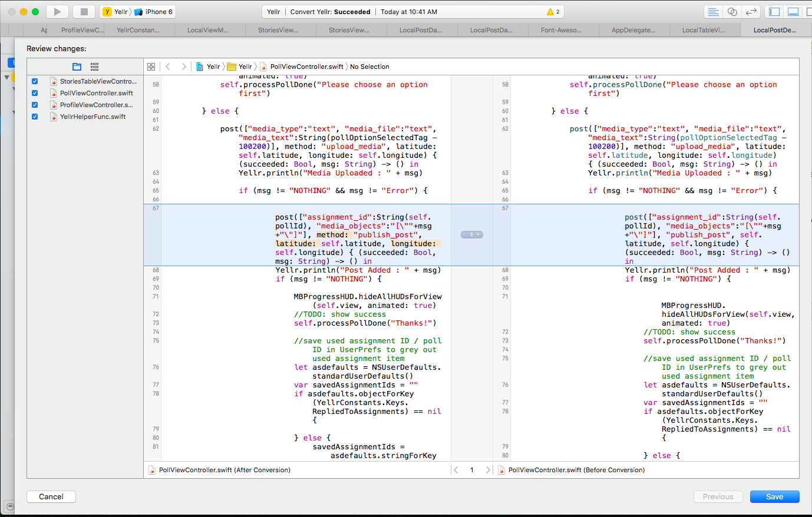812x517 pixels.
Task: Switch to the Assistant editor
Action: coord(732,12)
